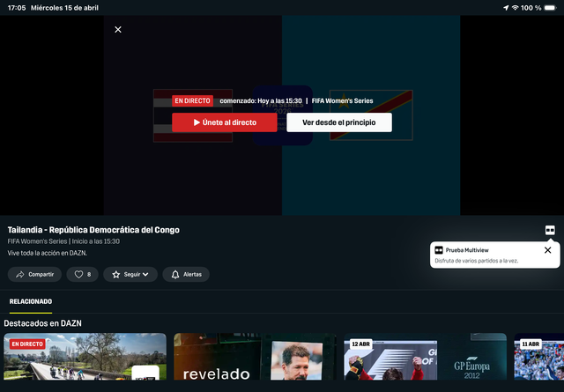The height and width of the screenshot is (392, 564).
Task: Open the Multiview icon beside the match title
Action: (550, 230)
